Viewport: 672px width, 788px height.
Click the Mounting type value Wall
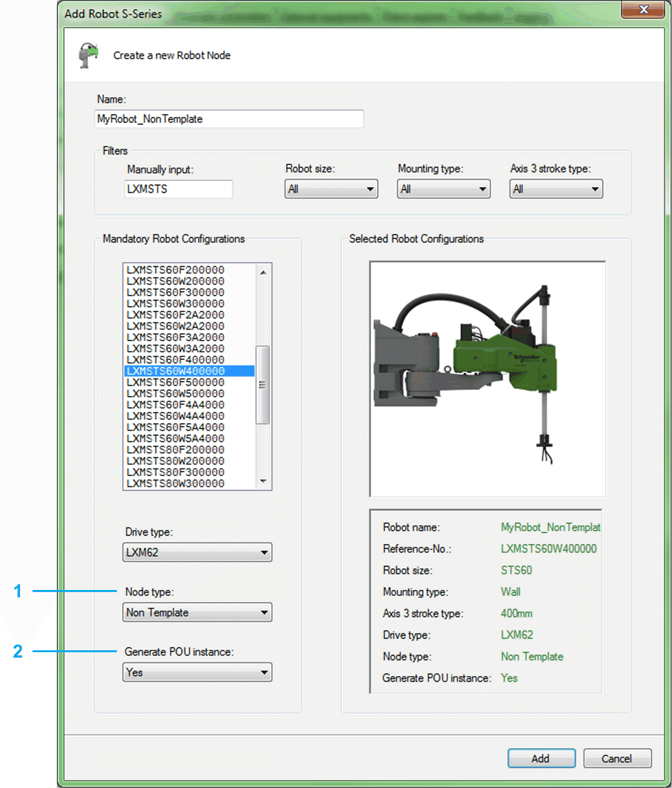[510, 592]
